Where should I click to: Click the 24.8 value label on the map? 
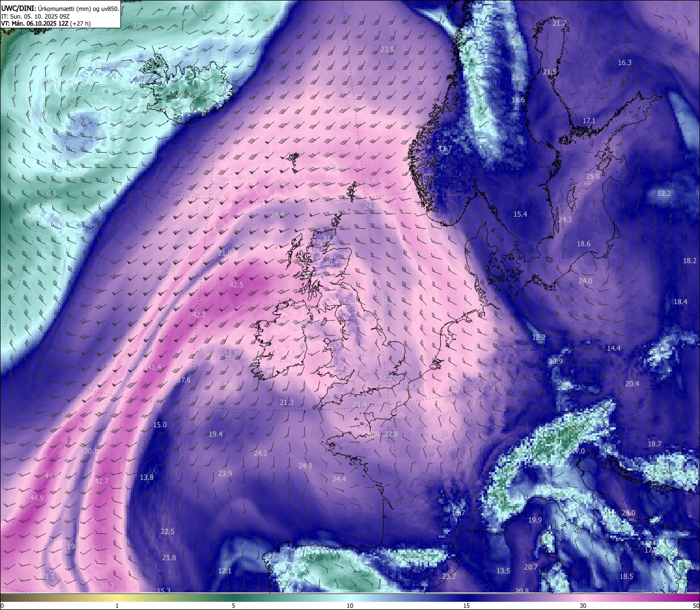[x=305, y=466]
